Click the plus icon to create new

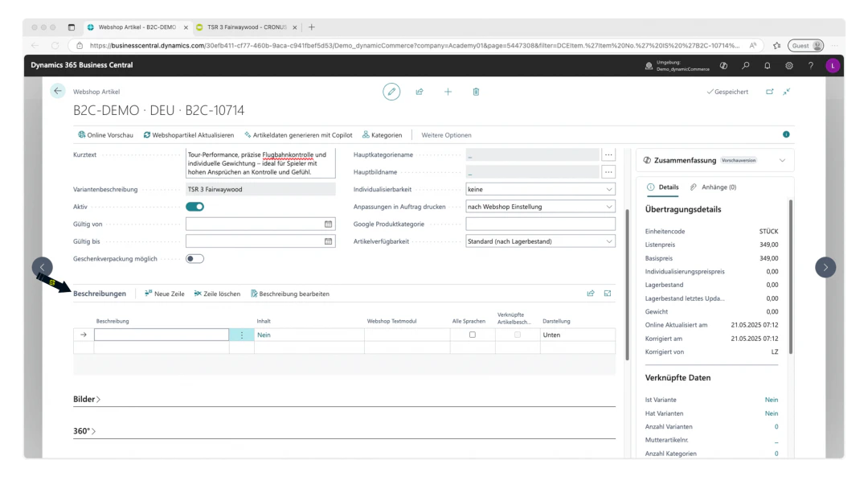point(448,92)
